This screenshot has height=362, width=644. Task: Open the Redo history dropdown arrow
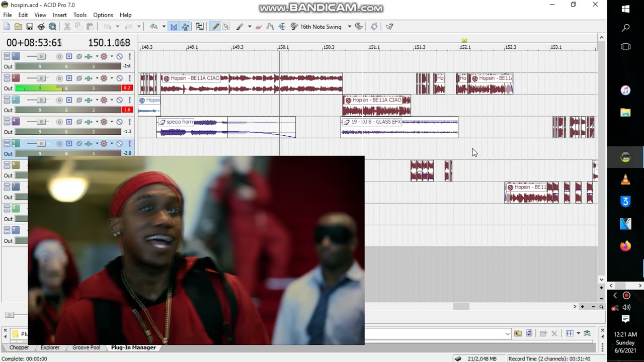[x=139, y=27]
